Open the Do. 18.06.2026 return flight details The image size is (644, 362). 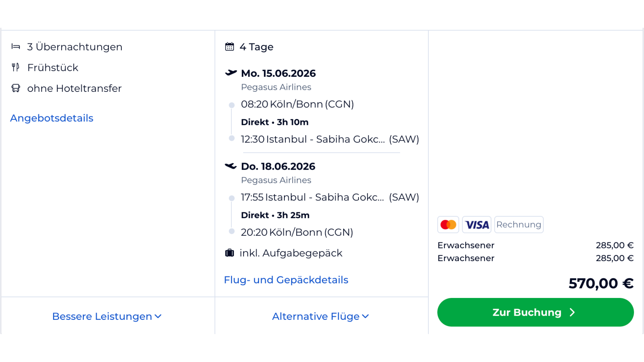278,166
